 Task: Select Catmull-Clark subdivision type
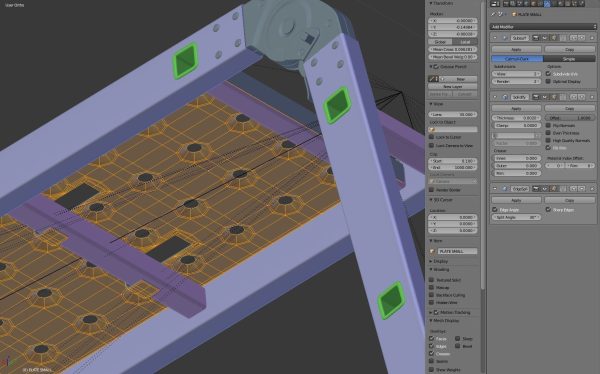[517, 59]
